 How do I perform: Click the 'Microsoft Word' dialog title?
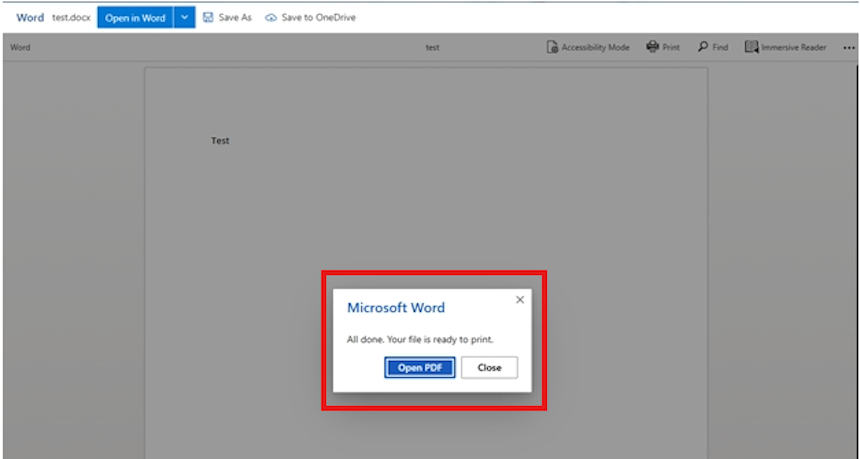pos(396,308)
